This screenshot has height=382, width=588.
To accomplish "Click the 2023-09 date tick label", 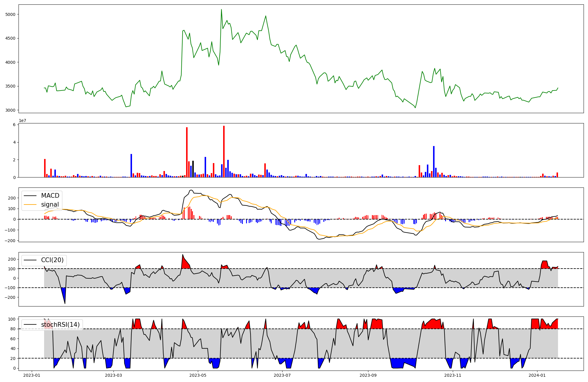I will [368, 375].
